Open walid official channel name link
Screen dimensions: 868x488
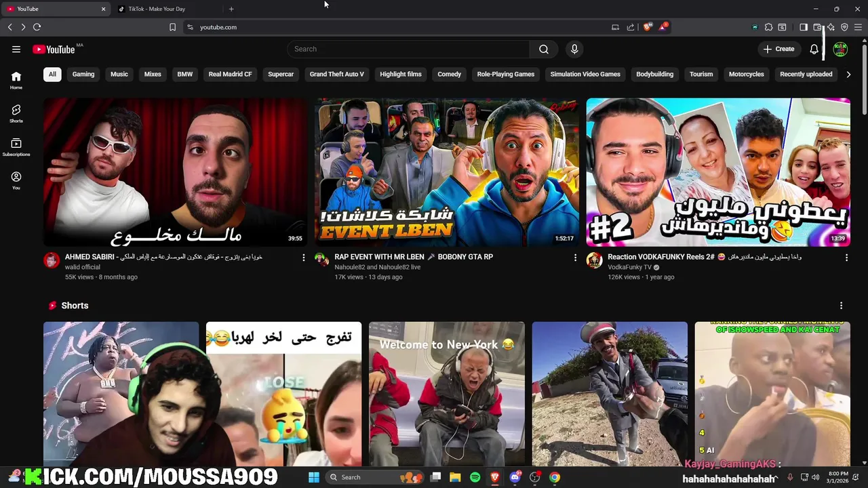click(82, 267)
